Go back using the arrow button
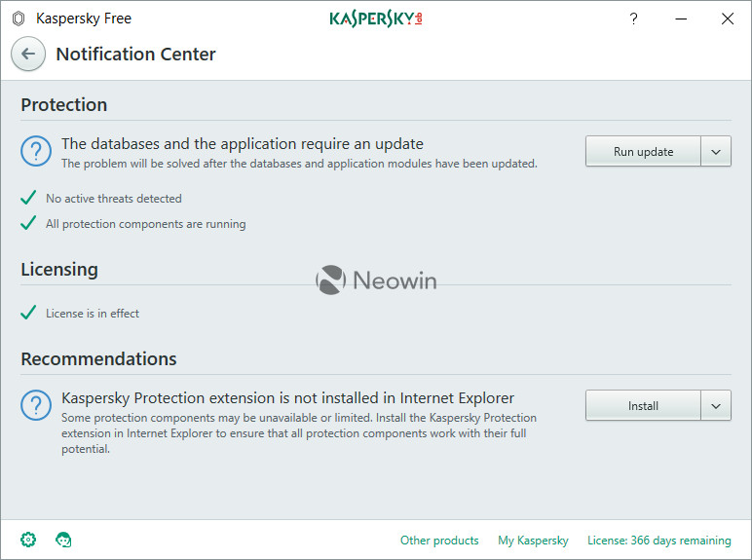This screenshot has height=560, width=752. coord(28,54)
